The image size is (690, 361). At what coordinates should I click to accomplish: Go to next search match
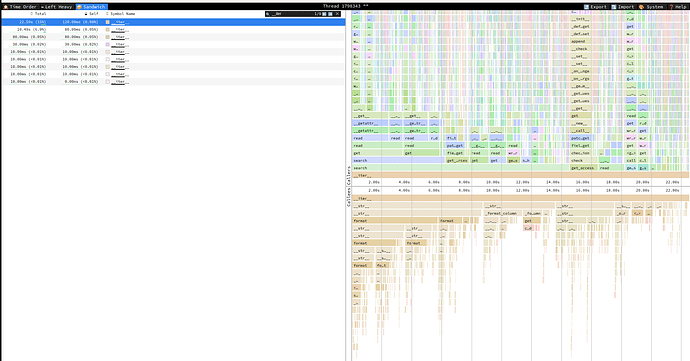pos(330,14)
